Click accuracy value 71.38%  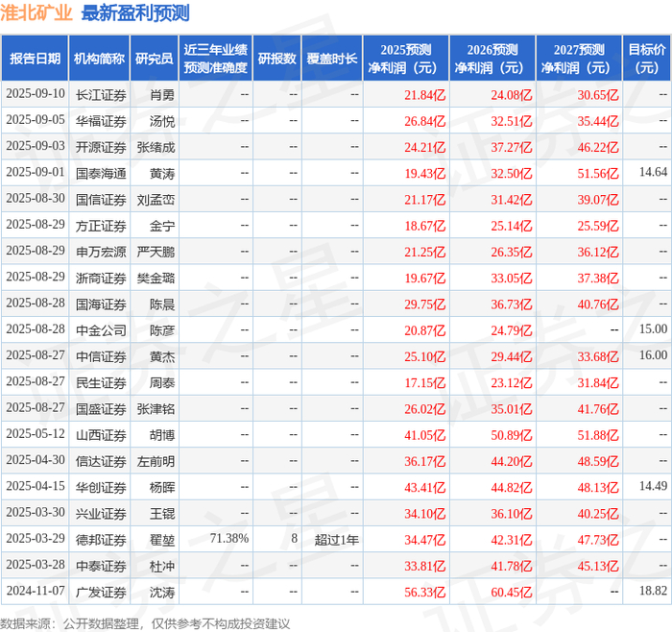228,538
